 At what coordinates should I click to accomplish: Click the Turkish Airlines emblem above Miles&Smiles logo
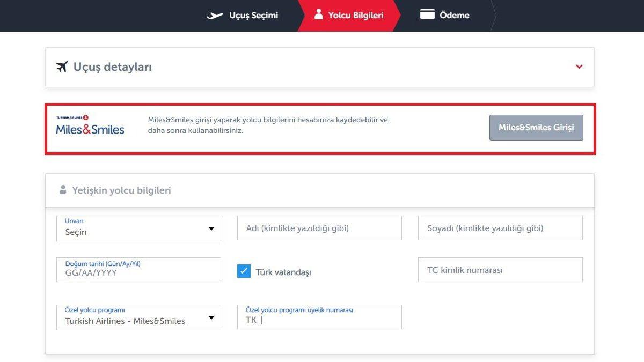click(x=85, y=117)
